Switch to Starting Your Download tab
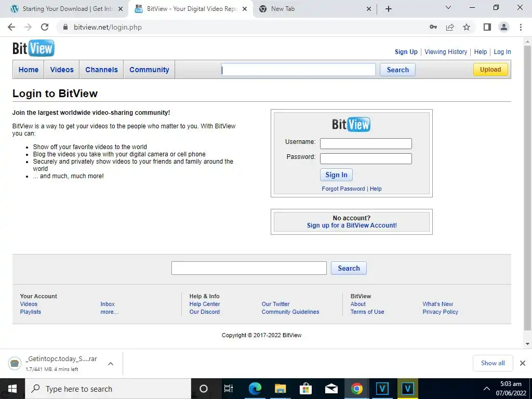Image resolution: width=532 pixels, height=399 pixels. (64, 9)
